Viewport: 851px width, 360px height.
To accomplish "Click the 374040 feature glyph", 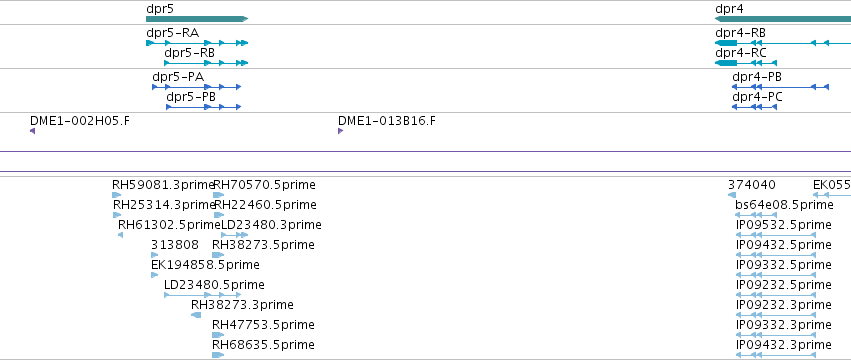I will pos(732,195).
